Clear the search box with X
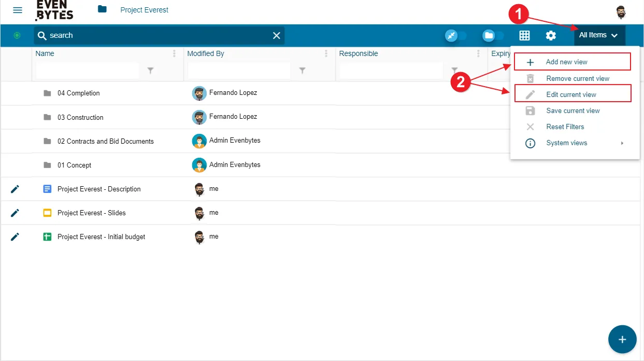The width and height of the screenshot is (644, 361). (x=277, y=35)
